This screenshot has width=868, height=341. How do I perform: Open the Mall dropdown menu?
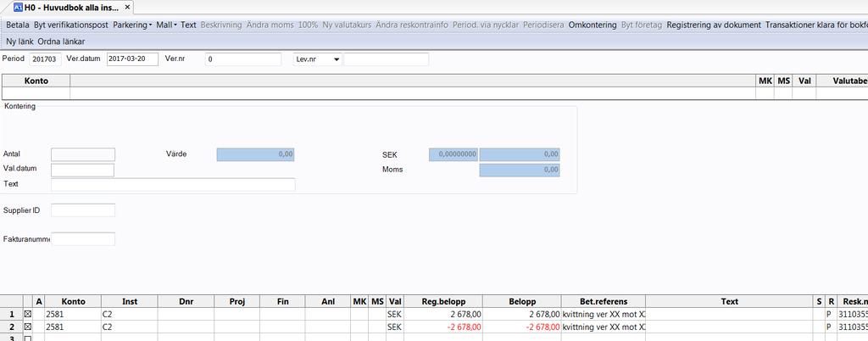point(166,25)
